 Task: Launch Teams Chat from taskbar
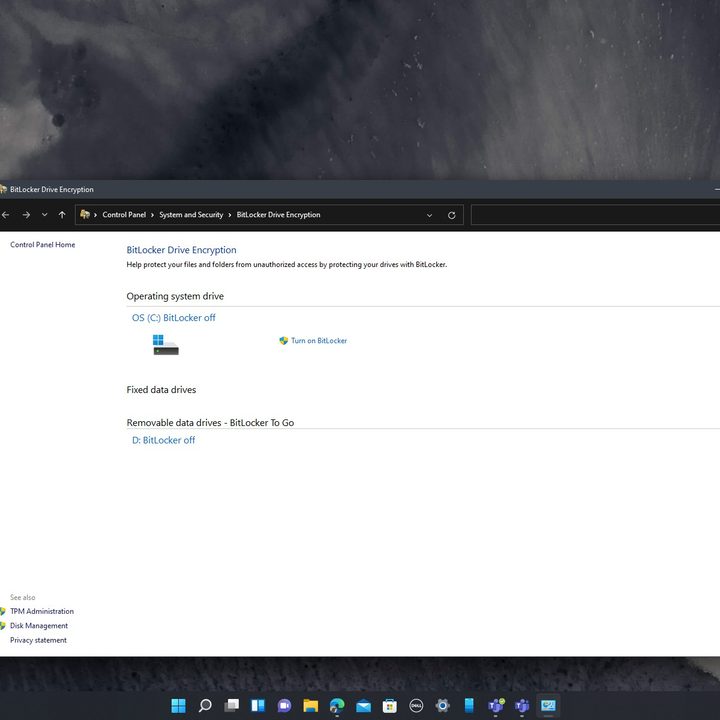[x=284, y=705]
